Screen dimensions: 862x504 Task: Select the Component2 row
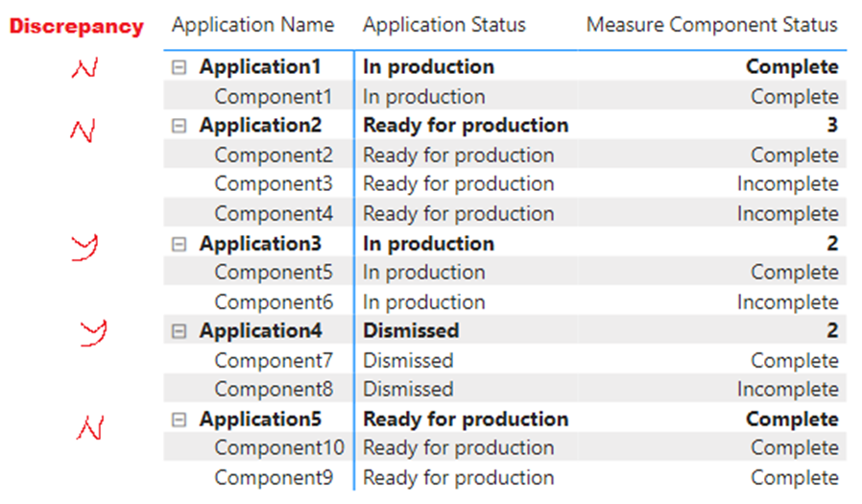[505, 155]
